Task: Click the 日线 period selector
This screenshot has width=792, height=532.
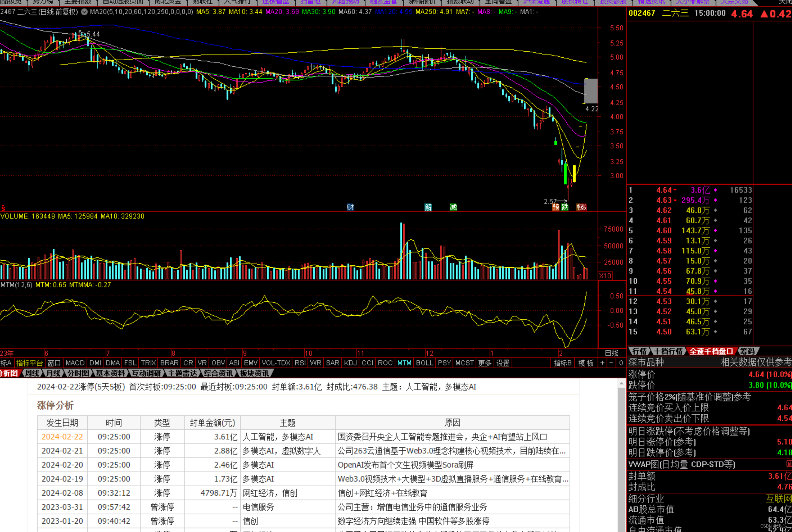Action: [612, 353]
